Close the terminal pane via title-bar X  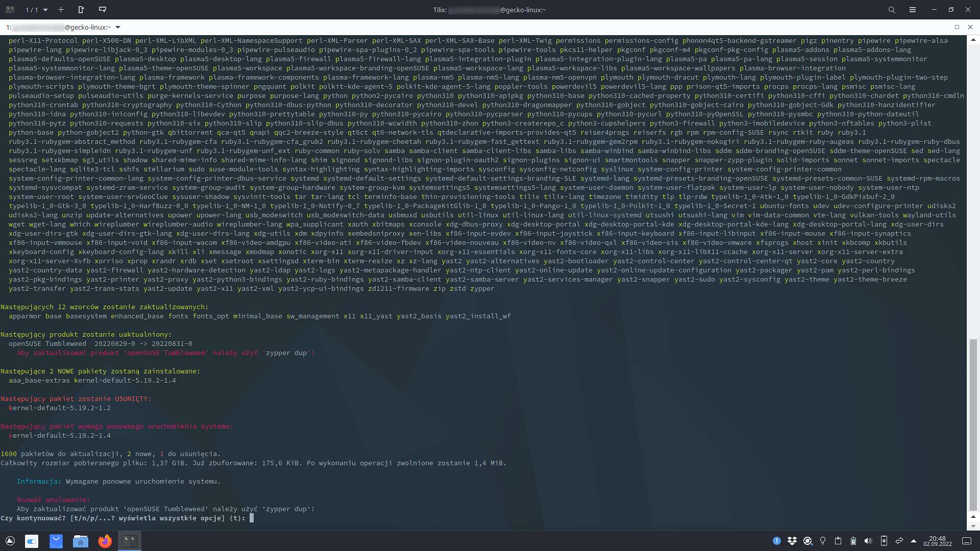pyautogui.click(x=970, y=27)
